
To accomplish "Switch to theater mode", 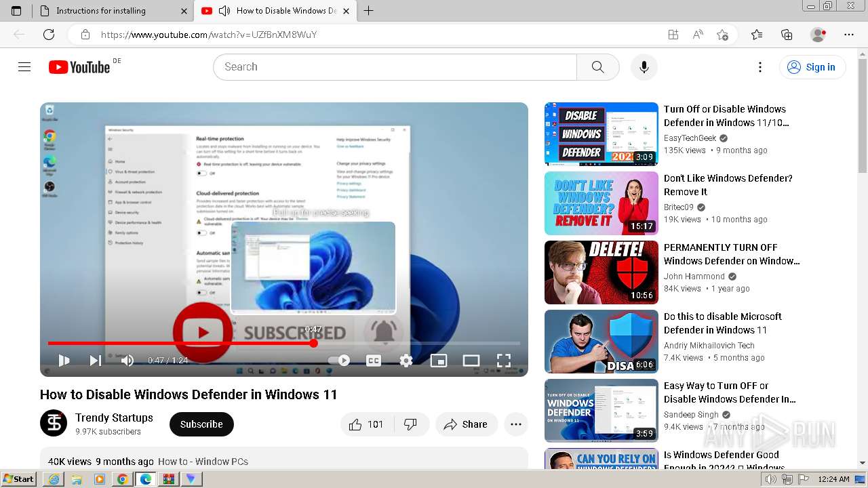I will pos(471,361).
